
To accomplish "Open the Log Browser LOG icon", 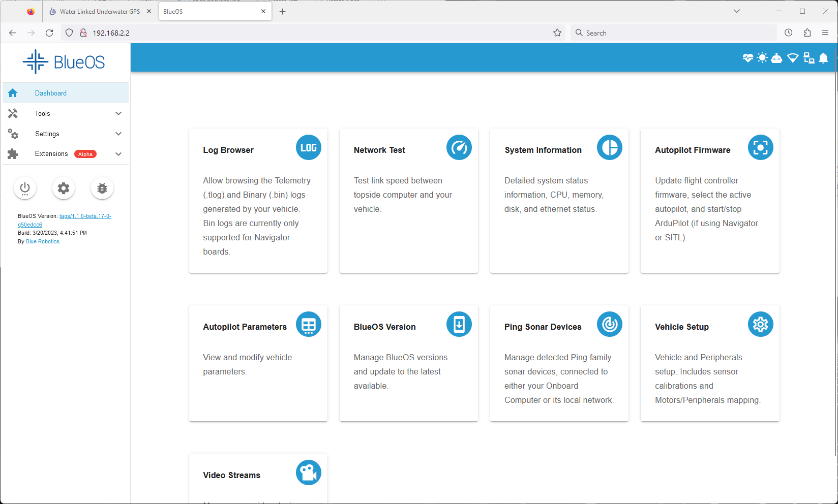I will (x=309, y=147).
